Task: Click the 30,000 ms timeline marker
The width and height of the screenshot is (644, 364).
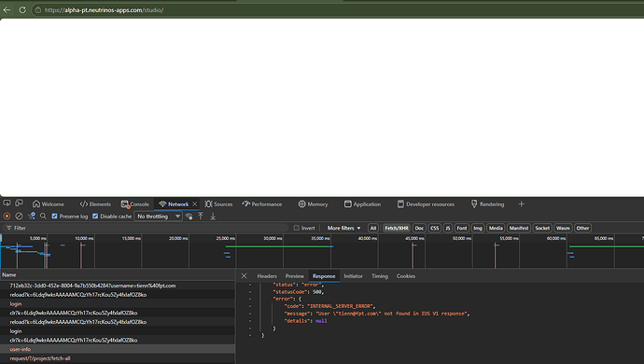Action: 273,238
